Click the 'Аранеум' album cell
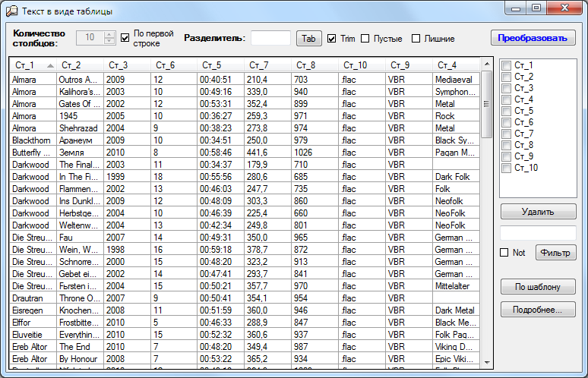Screen dimensions: 588x378 click(x=81, y=140)
